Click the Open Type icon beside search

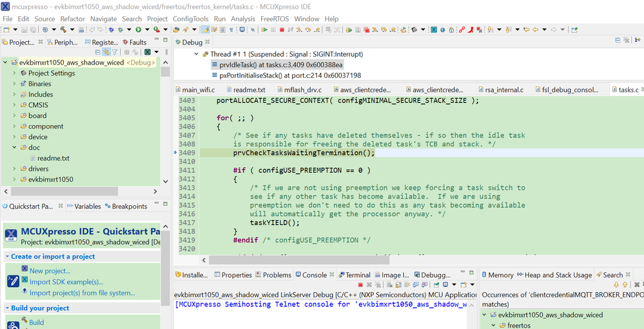pyautogui.click(x=177, y=30)
